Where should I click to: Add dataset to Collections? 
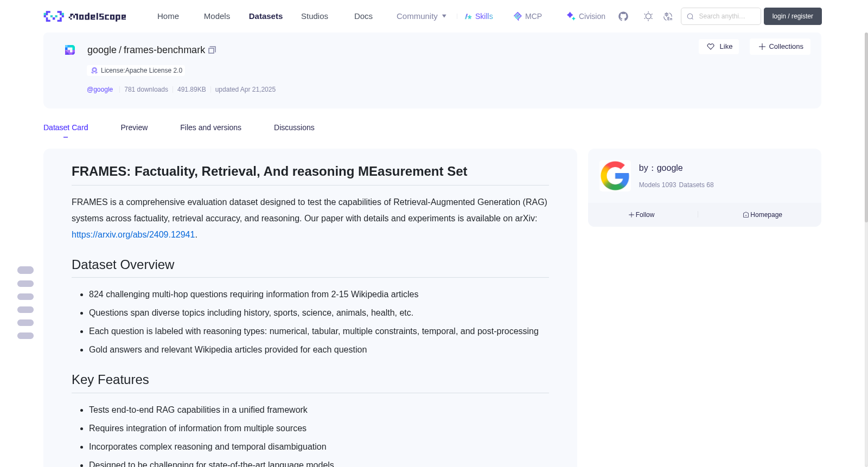780,47
